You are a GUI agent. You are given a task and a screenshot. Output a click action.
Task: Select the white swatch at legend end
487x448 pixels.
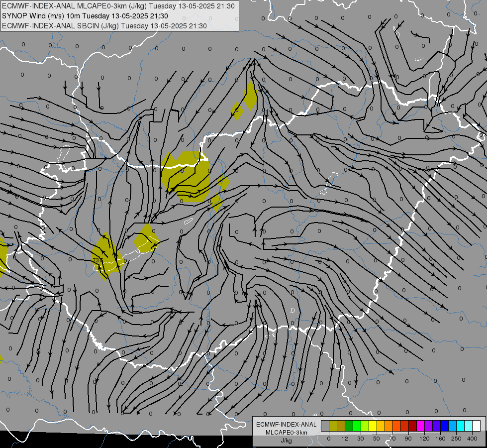[477, 426]
